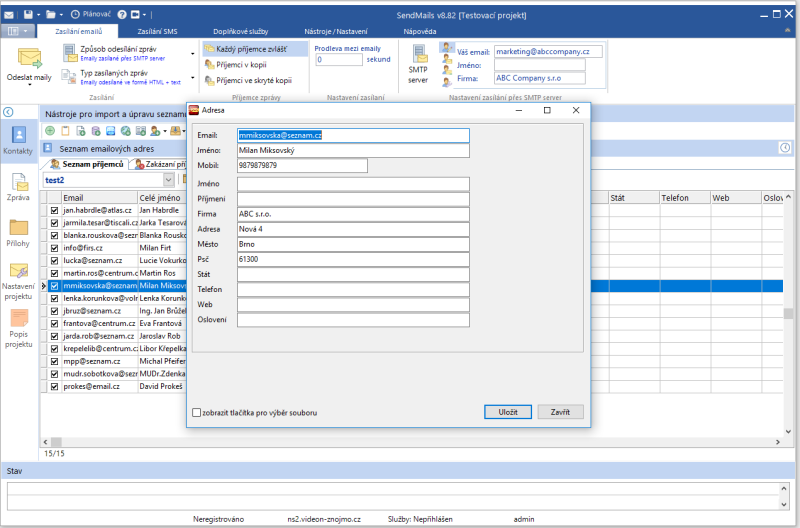This screenshot has width=800, height=528.
Task: Open Popis projektu in the sidebar
Action: tap(18, 318)
